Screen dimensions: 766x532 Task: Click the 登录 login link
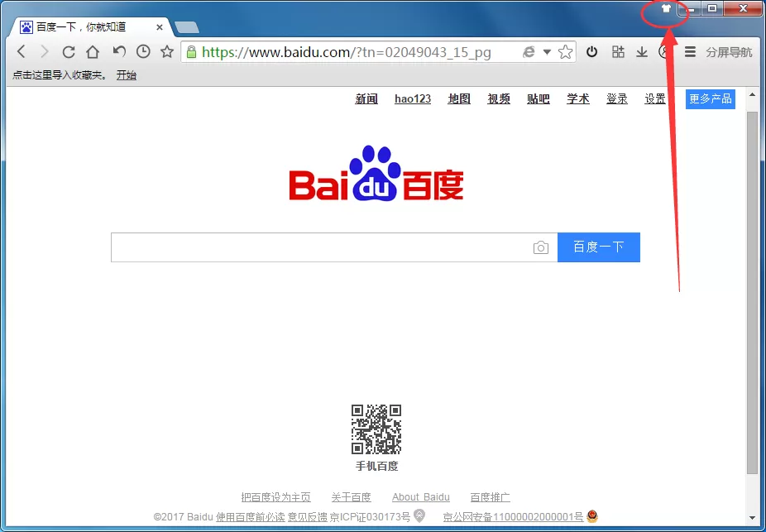click(617, 98)
